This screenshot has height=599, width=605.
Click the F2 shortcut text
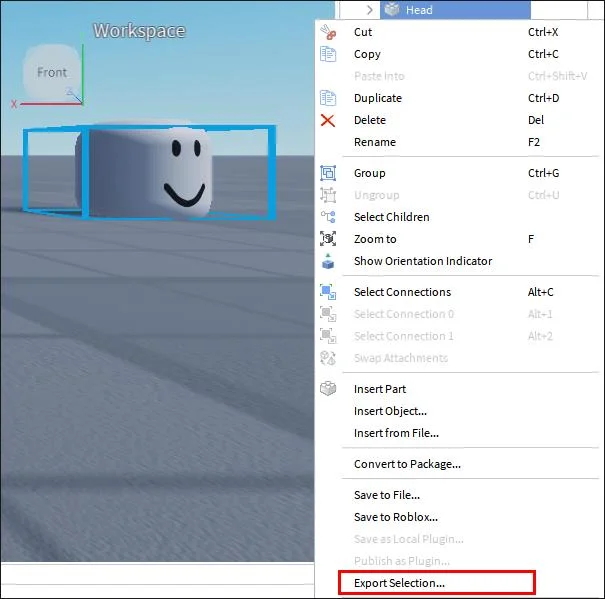[534, 142]
